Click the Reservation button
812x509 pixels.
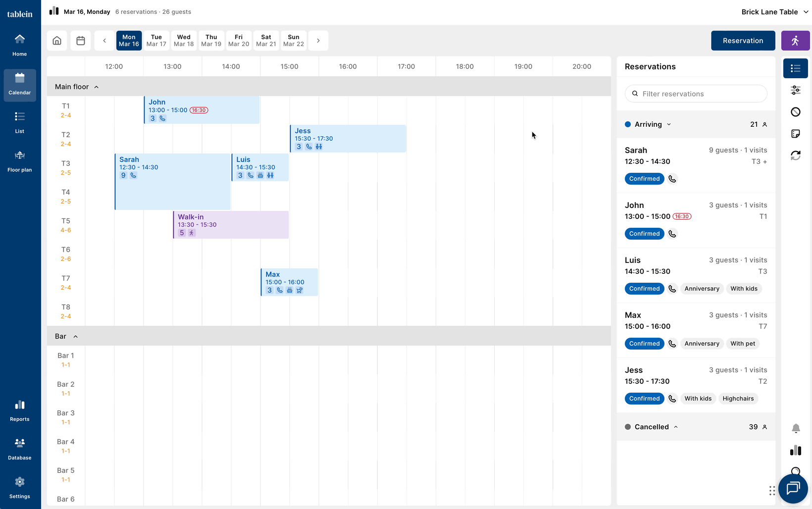(x=743, y=41)
